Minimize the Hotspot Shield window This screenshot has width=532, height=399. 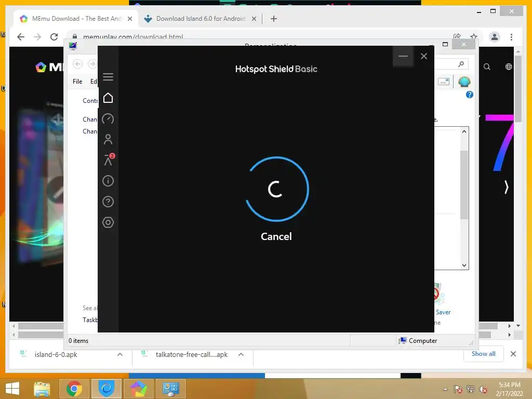(403, 56)
